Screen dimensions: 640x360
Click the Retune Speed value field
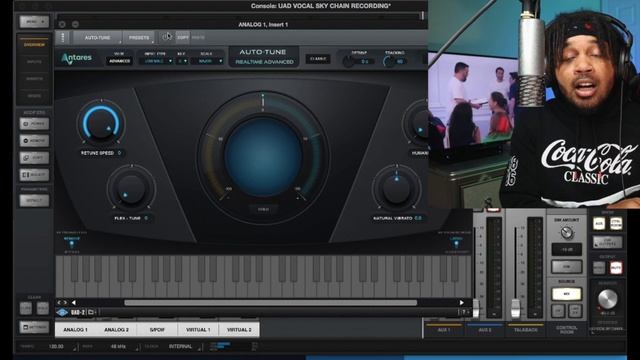tap(119, 153)
